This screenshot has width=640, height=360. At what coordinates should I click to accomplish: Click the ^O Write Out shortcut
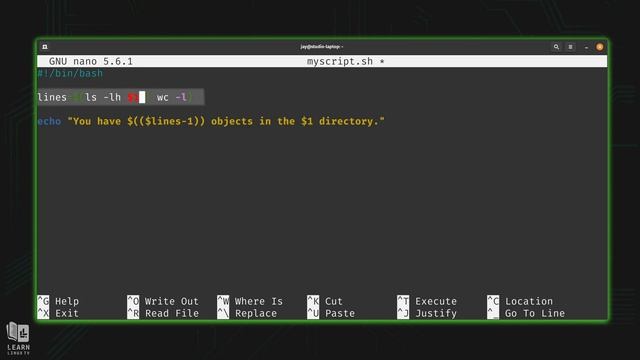(163, 301)
